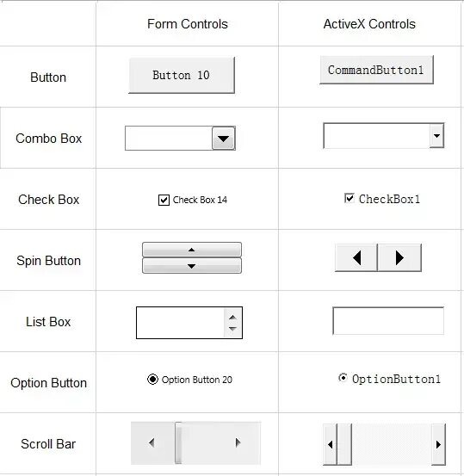Viewport: 464px width, 476px height.
Task: Click the down arrow of Form spin button
Action: tap(192, 266)
